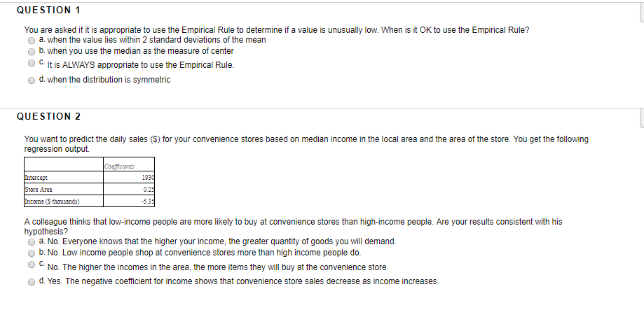The width and height of the screenshot is (644, 310).
Task: Choose Question 2 option a, everyone knows higher income
Action: tap(32, 242)
